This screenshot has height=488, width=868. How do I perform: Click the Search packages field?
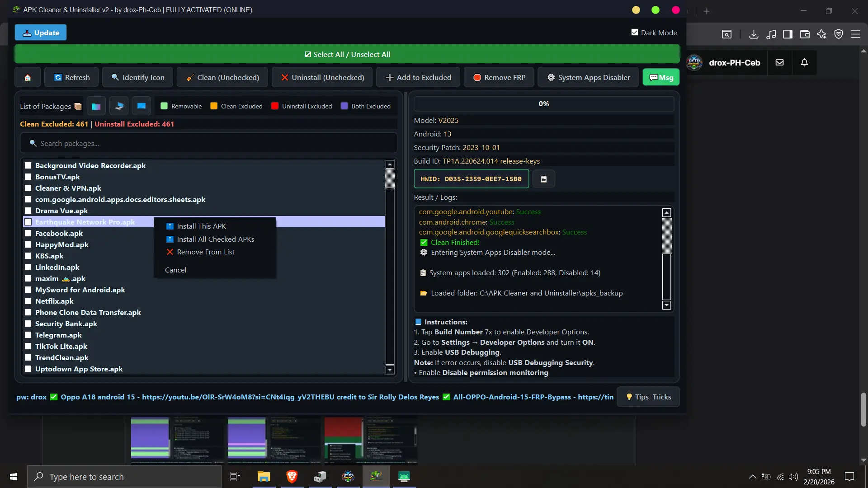click(x=208, y=143)
